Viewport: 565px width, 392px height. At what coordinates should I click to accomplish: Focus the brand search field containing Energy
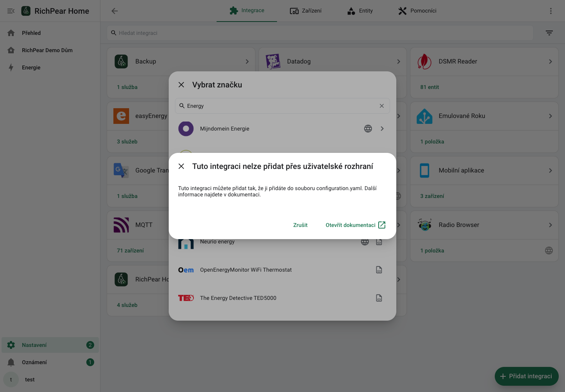pyautogui.click(x=282, y=106)
